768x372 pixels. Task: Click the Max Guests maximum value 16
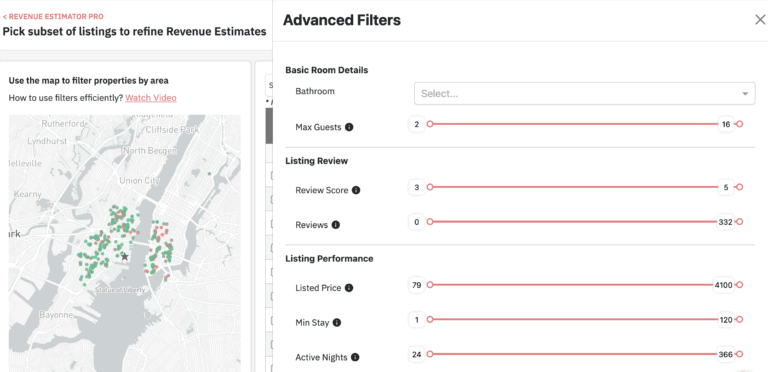tap(726, 124)
